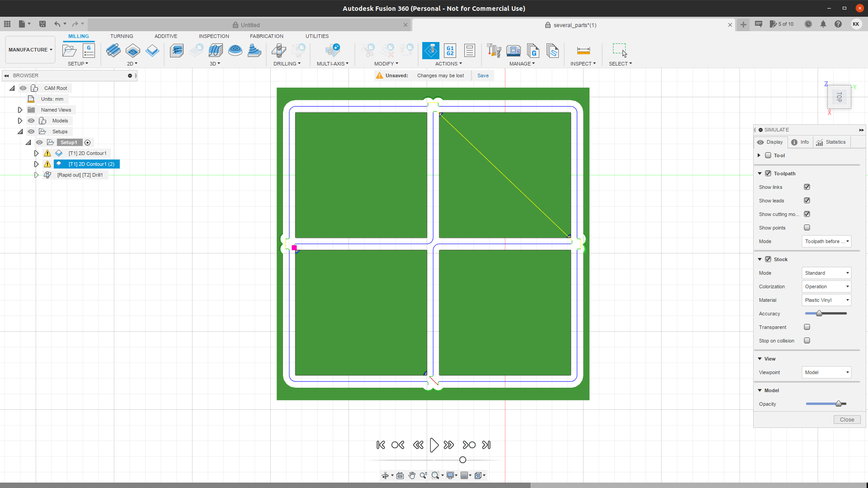Click the Drill tool icon
Screen dimensions: 868x488
(278, 51)
